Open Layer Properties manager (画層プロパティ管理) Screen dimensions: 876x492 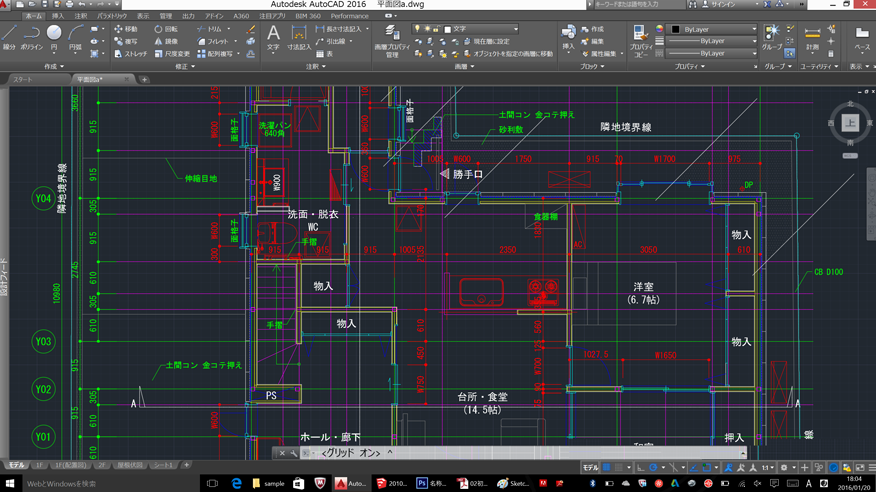(392, 40)
